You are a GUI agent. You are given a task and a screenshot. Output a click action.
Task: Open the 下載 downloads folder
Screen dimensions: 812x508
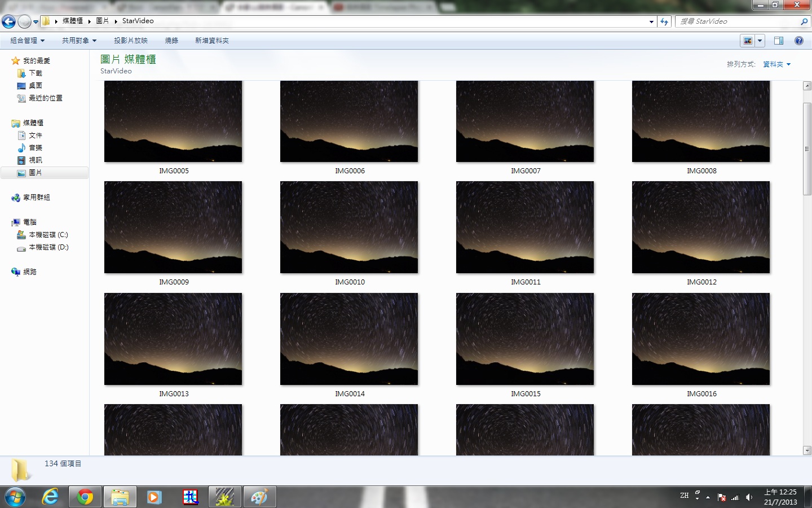pyautogui.click(x=36, y=73)
